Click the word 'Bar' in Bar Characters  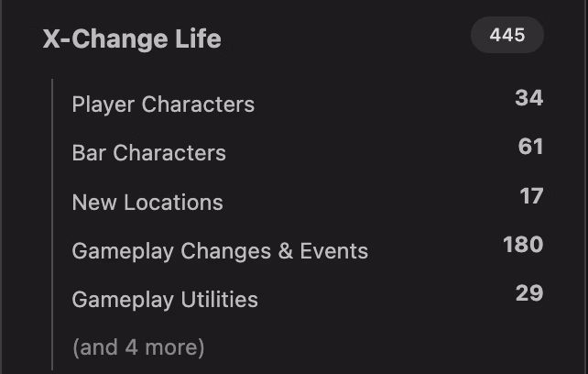(89, 153)
